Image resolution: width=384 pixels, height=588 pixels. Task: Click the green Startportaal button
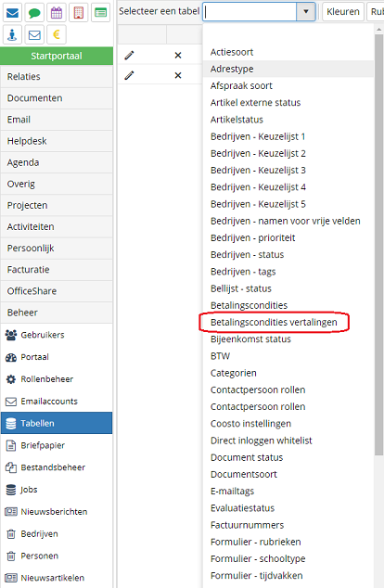57,56
